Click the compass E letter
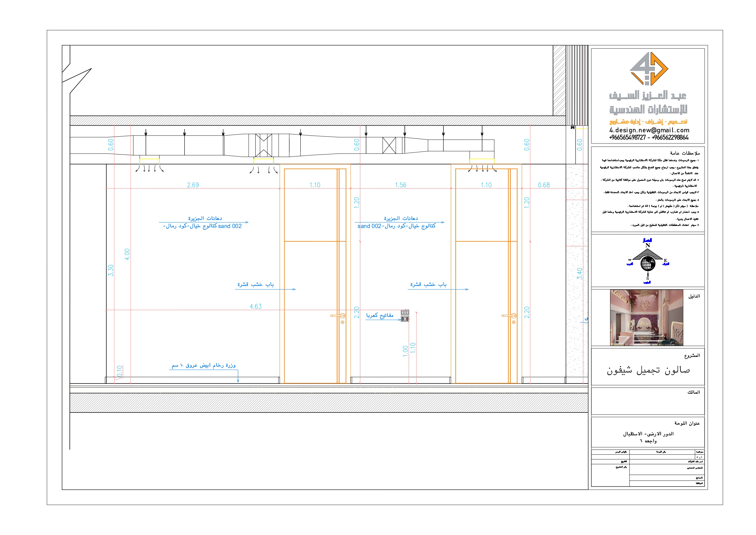This screenshot has height=535, width=756. [666, 260]
